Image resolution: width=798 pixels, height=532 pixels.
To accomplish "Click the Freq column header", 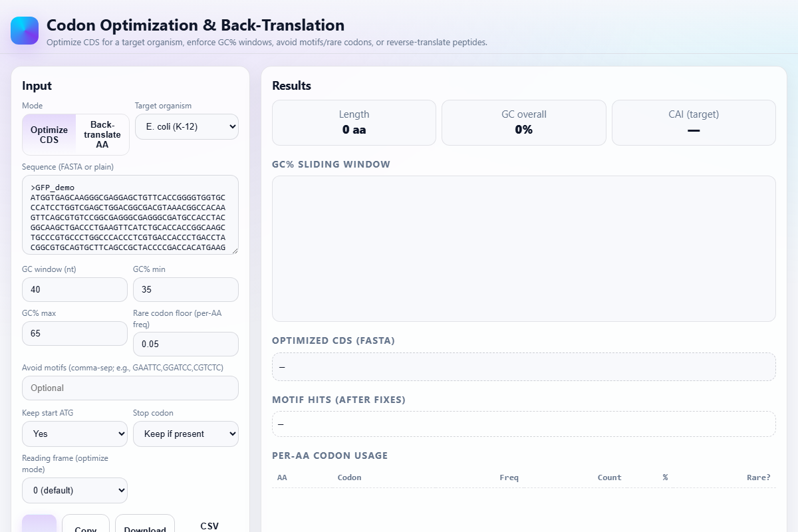I will pos(509,477).
